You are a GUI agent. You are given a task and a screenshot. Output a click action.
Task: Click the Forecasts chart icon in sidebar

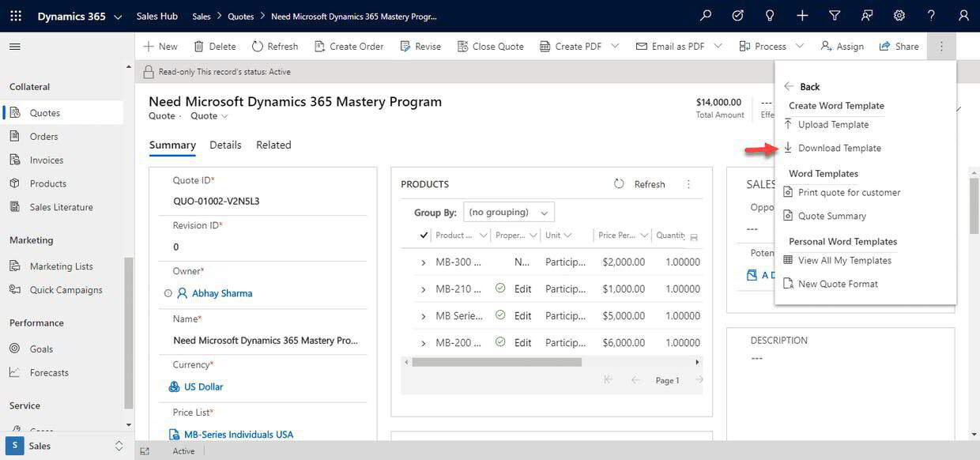point(14,372)
